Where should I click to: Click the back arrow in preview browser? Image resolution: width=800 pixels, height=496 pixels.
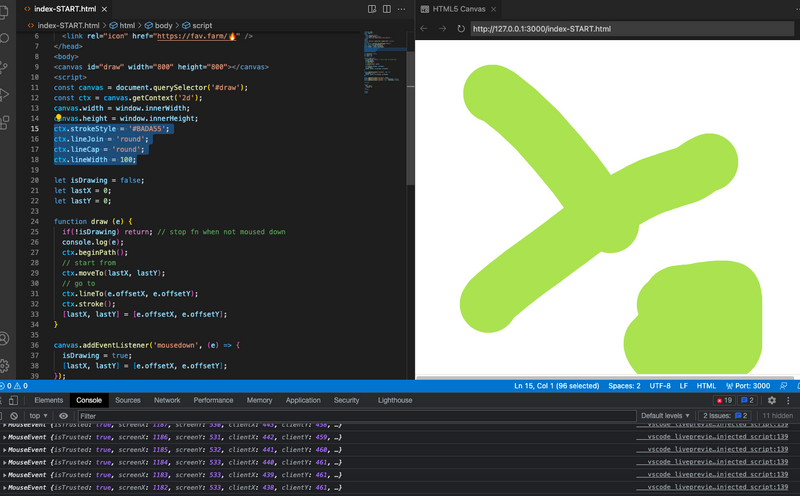click(x=424, y=28)
